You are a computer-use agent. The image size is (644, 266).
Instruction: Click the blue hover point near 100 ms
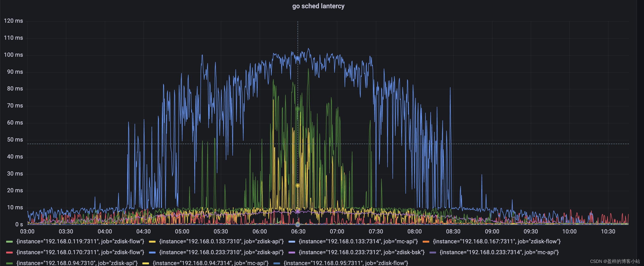[x=297, y=58]
